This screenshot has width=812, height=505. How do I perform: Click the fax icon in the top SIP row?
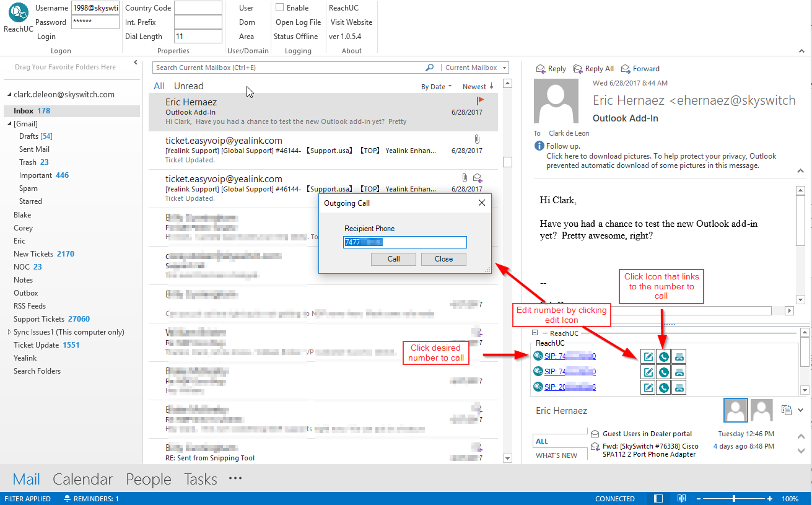click(679, 356)
